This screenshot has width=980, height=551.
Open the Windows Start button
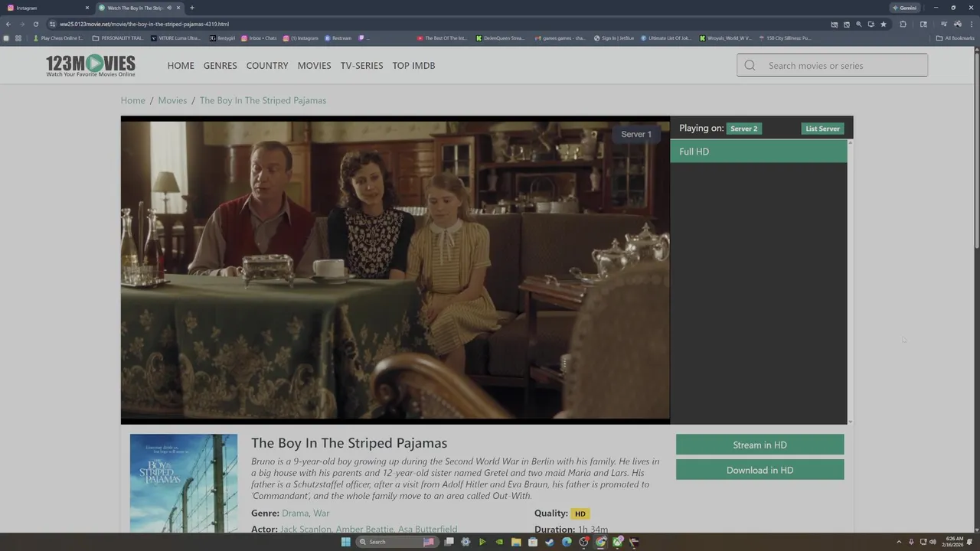click(x=345, y=542)
